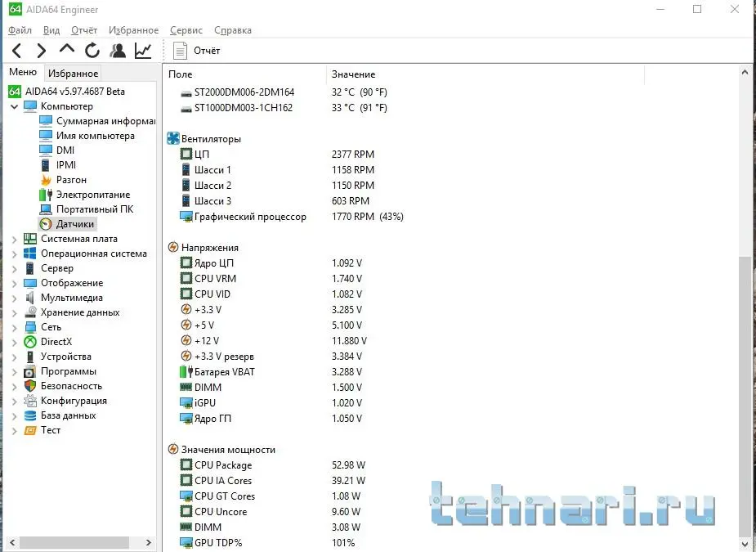
Task: Switch to the Избранное tab
Action: point(73,74)
